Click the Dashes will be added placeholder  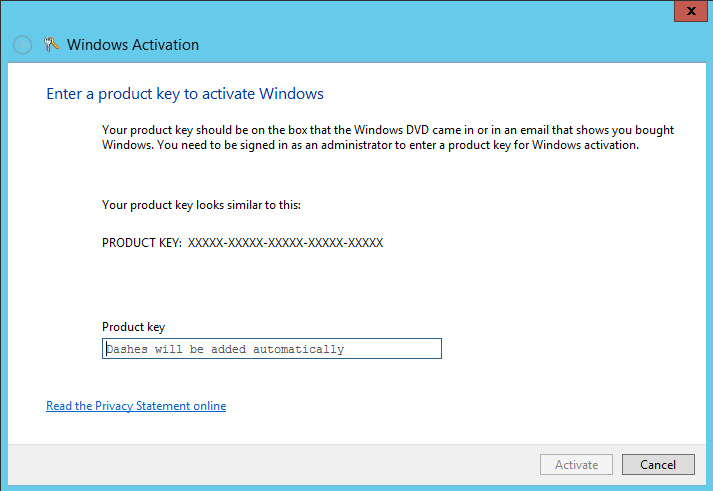coord(225,349)
